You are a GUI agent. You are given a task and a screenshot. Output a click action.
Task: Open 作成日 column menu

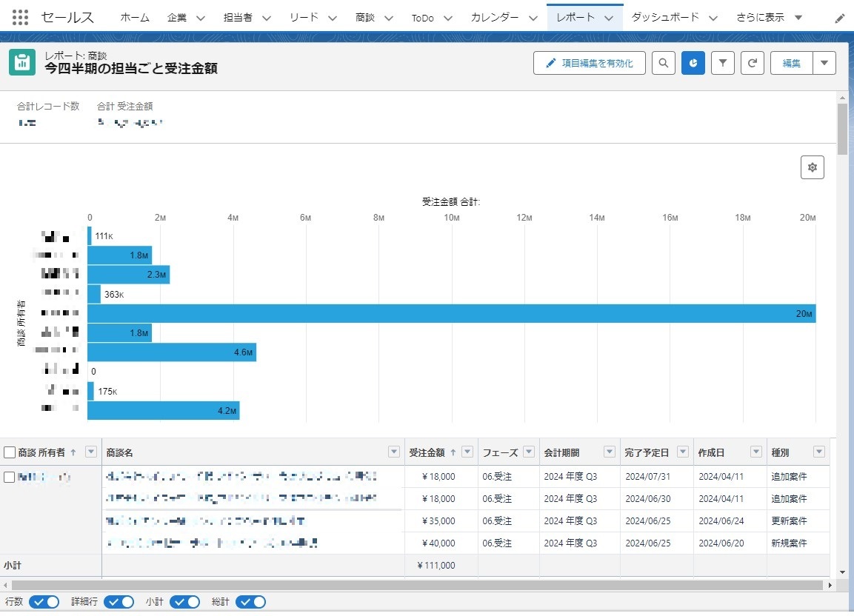click(x=756, y=452)
